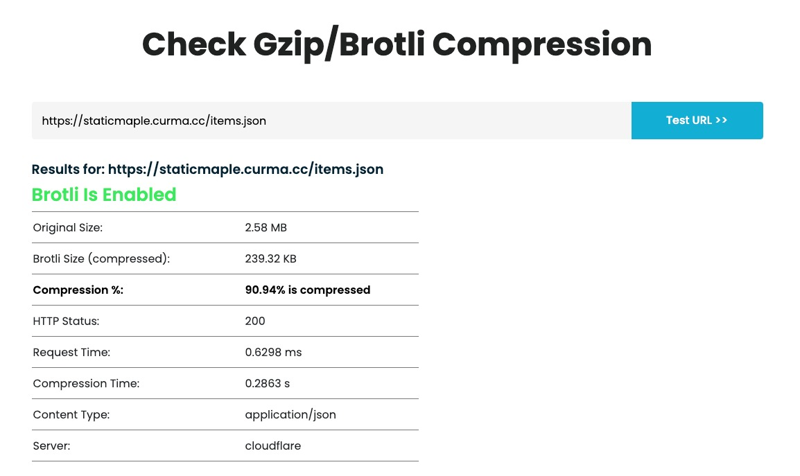Viewport: 800px width, 476px height.
Task: Click the HTTP Status label
Action: pyautogui.click(x=66, y=321)
